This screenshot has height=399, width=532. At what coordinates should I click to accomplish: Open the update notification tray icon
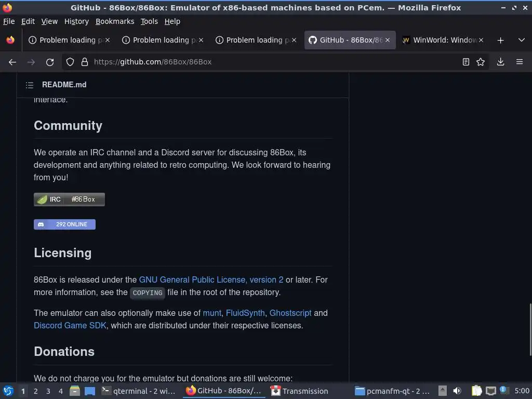[x=503, y=390]
